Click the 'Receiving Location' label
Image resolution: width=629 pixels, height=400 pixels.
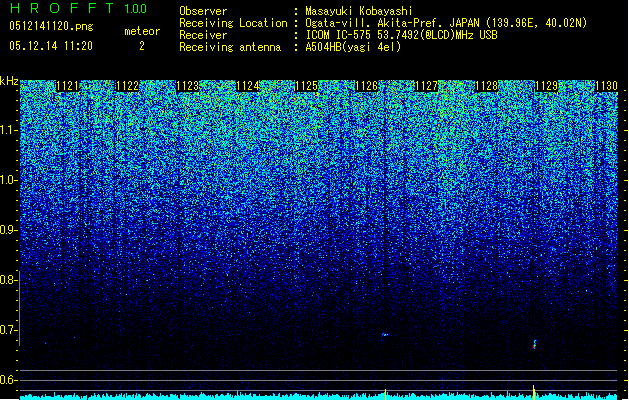[233, 23]
